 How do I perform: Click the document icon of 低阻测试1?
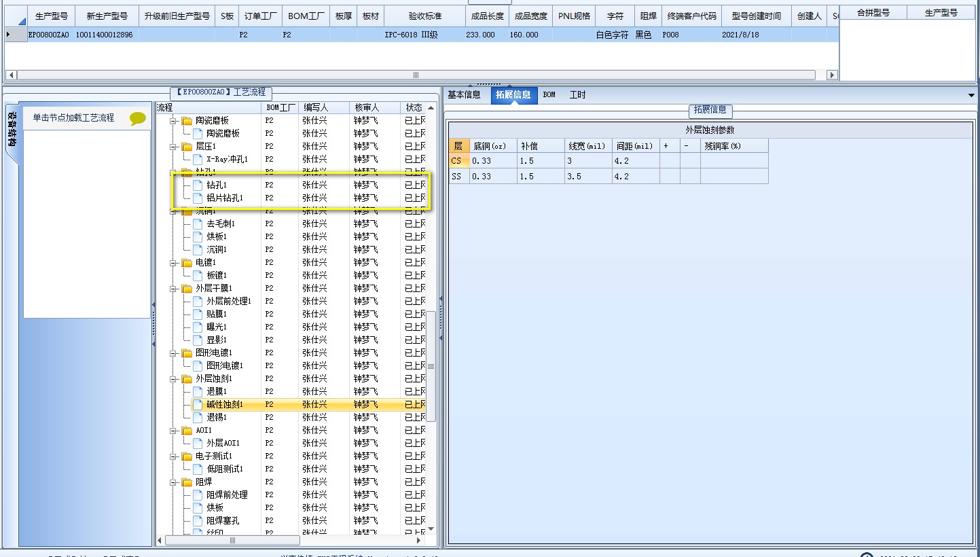click(198, 469)
